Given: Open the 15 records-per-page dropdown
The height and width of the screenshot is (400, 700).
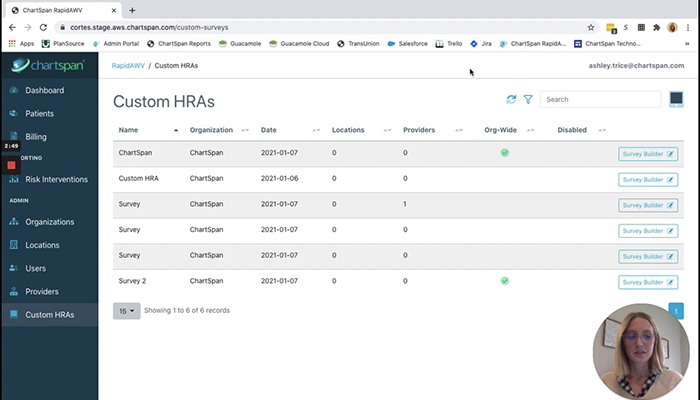Looking at the screenshot, I should [x=126, y=311].
